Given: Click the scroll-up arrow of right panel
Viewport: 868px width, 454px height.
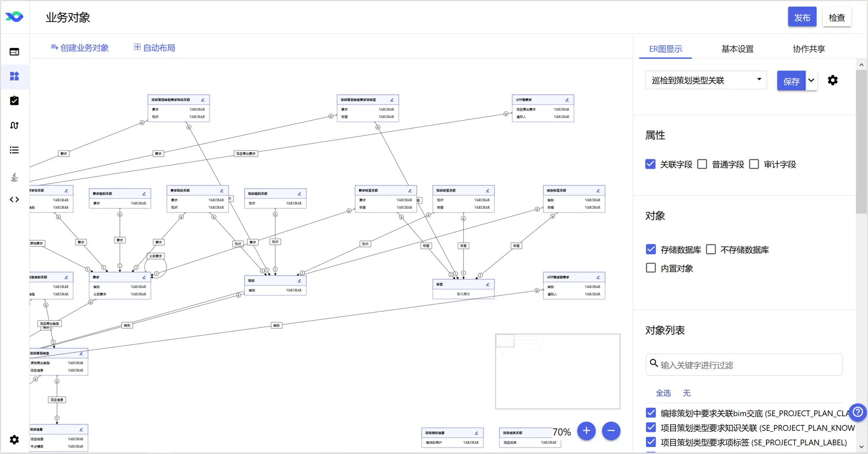Looking at the screenshot, I should tap(861, 65).
